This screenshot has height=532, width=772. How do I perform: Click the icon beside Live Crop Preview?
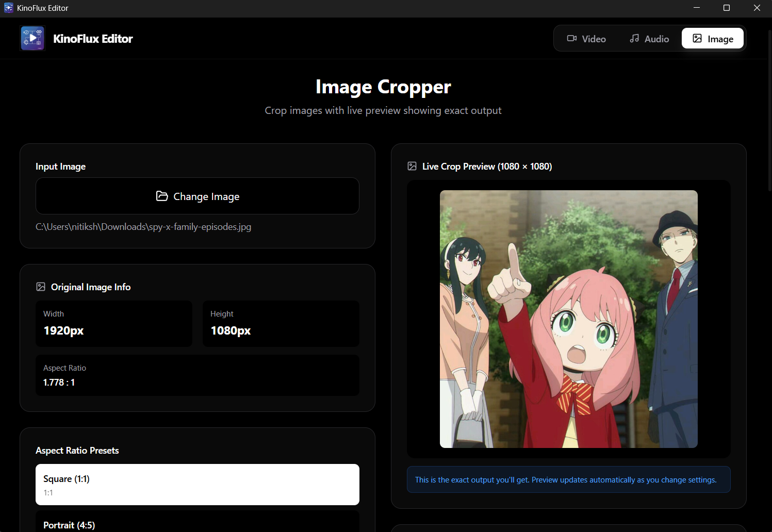point(412,167)
